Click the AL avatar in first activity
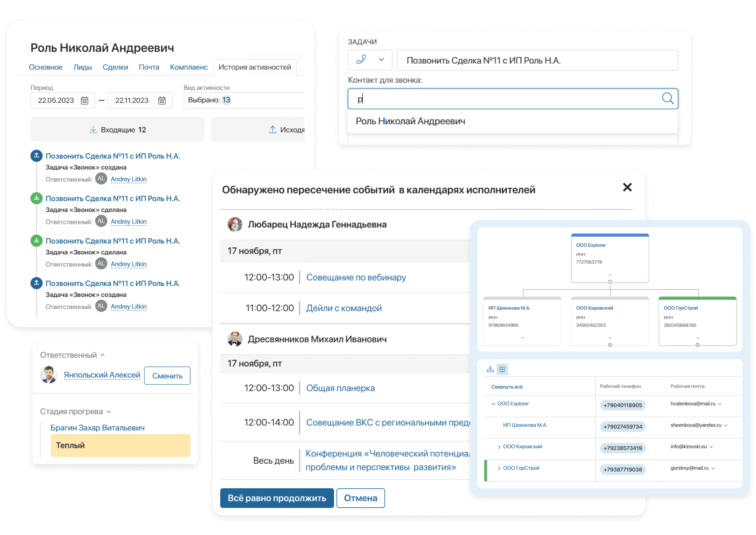 pyautogui.click(x=101, y=179)
